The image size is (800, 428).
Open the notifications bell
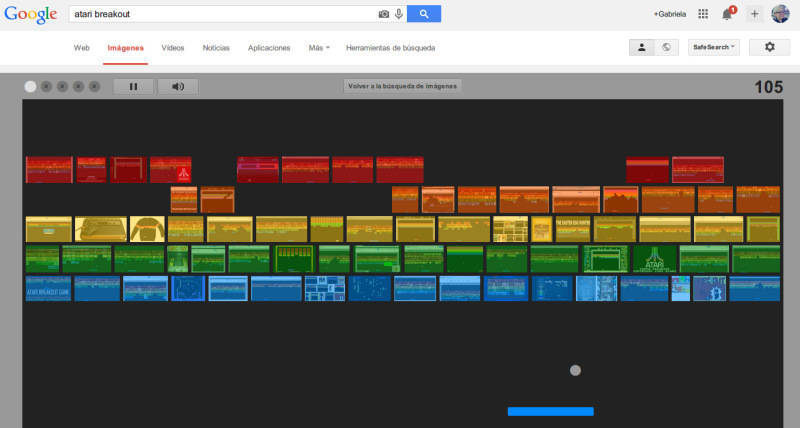[x=728, y=14]
